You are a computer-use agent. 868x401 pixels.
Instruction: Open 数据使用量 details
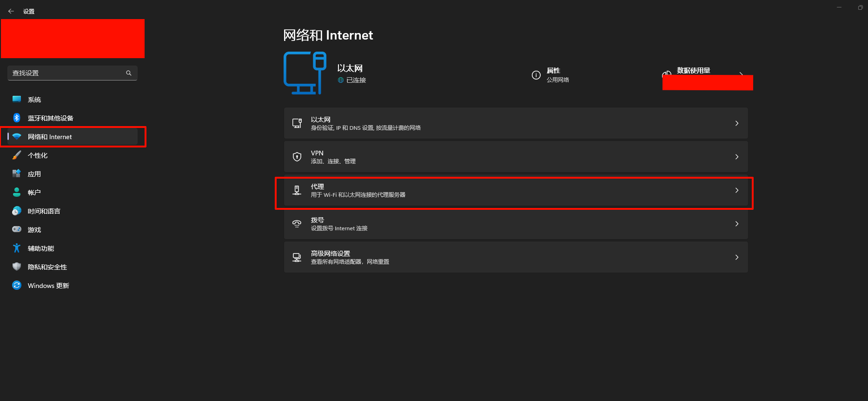pyautogui.click(x=693, y=71)
